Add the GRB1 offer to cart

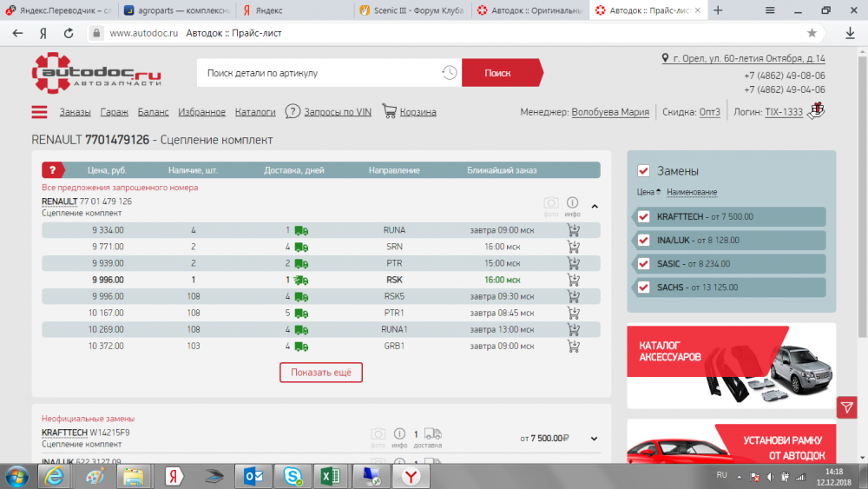tap(574, 346)
